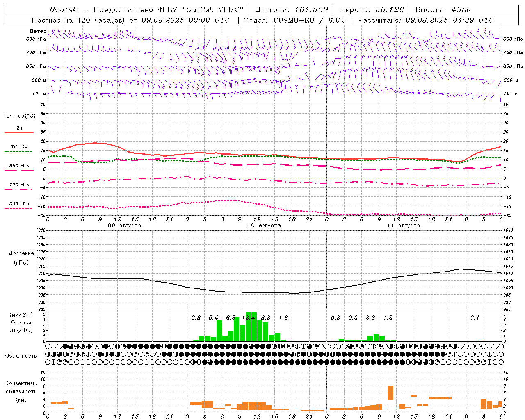Click the precipitation total "6.9"
The image size is (525, 420).
click(x=231, y=317)
